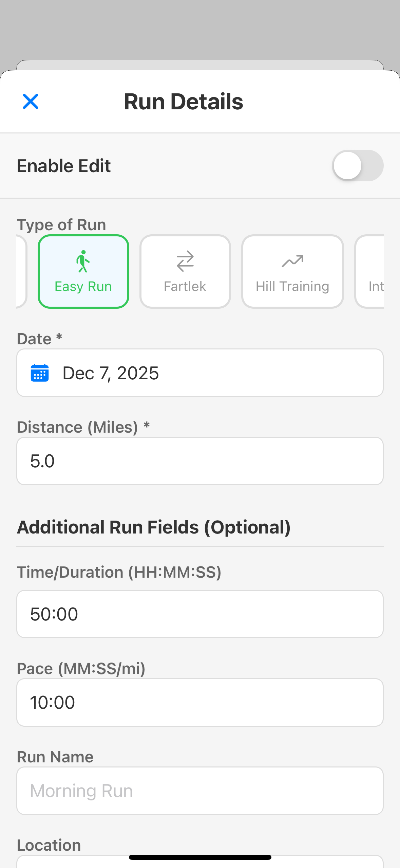Image resolution: width=400 pixels, height=868 pixels.
Task: Click the Run Name input field
Action: click(200, 791)
